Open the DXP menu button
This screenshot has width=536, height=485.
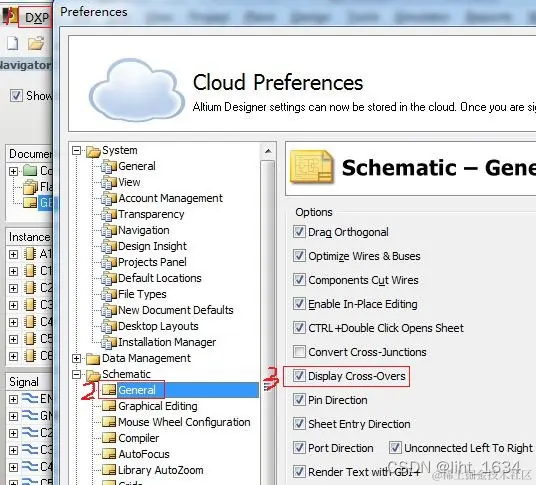click(x=36, y=17)
